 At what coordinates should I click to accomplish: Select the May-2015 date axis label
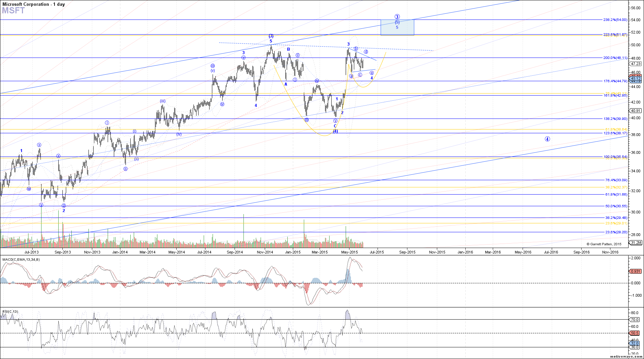tap(349, 252)
